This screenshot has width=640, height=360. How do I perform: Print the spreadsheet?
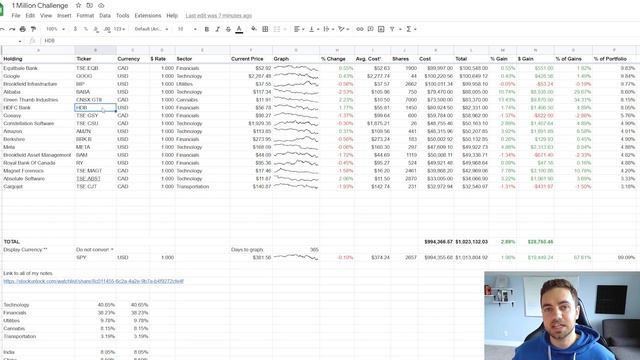click(x=23, y=29)
